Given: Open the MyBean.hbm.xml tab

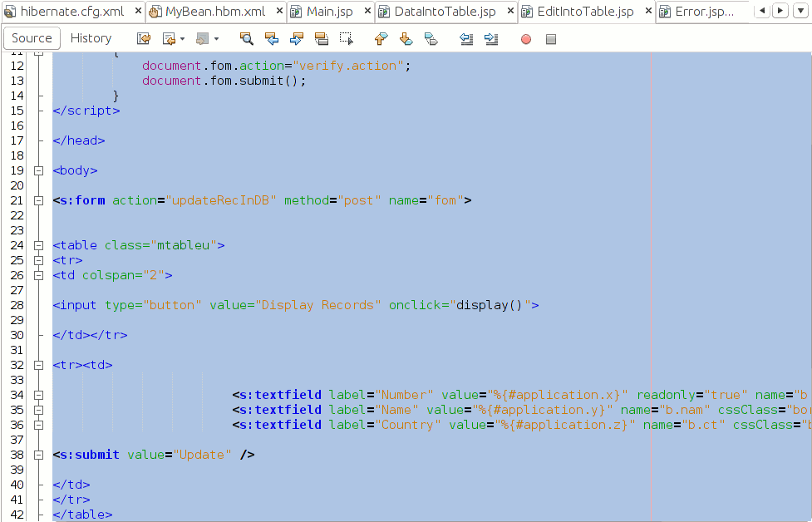Looking at the screenshot, I should click(x=215, y=12).
